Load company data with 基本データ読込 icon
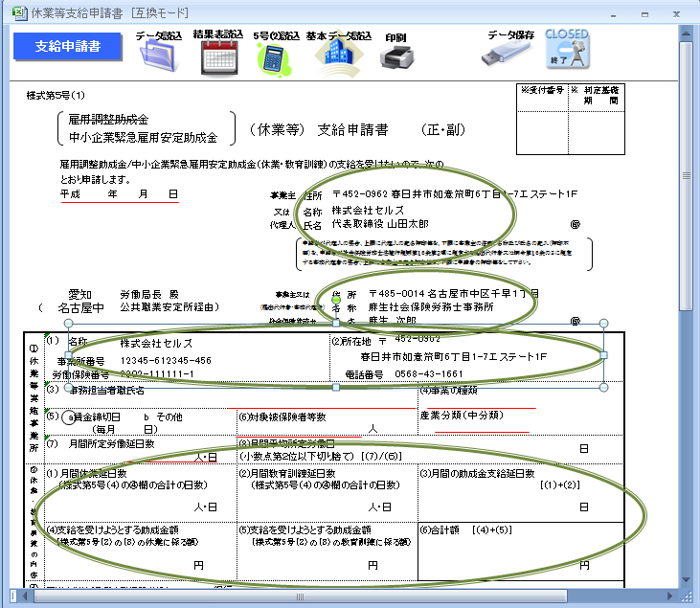 pos(339,57)
